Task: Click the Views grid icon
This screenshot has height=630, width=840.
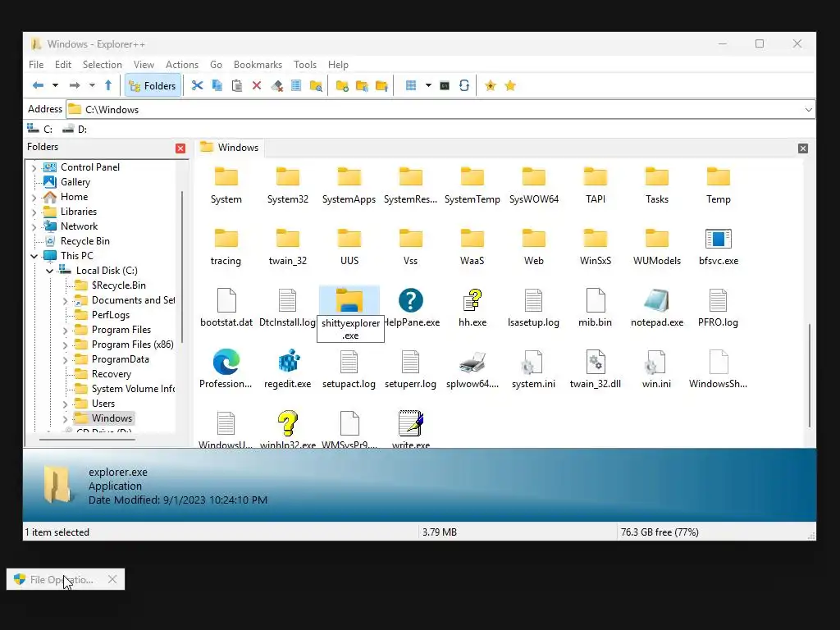Action: (x=411, y=85)
